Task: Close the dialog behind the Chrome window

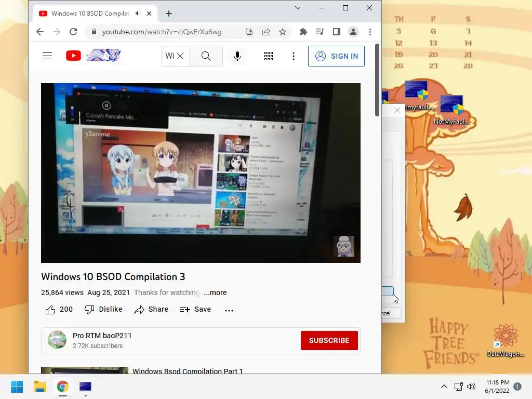Action: click(x=397, y=110)
